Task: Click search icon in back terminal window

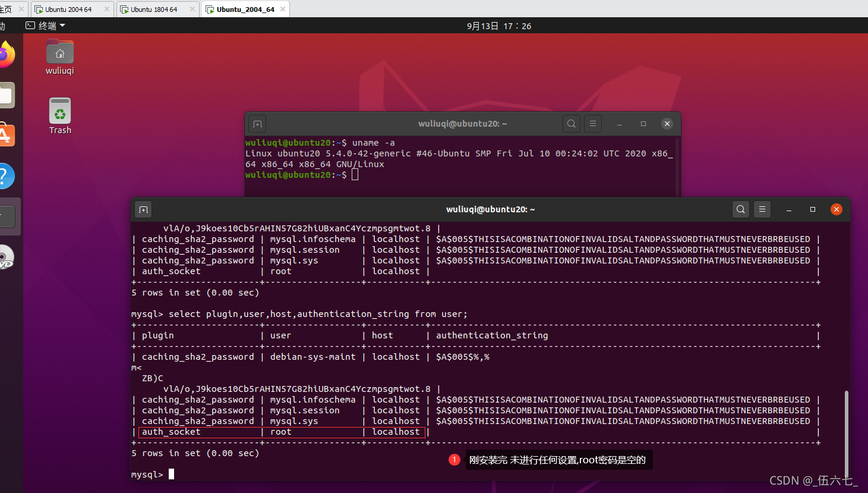Action: click(x=571, y=124)
